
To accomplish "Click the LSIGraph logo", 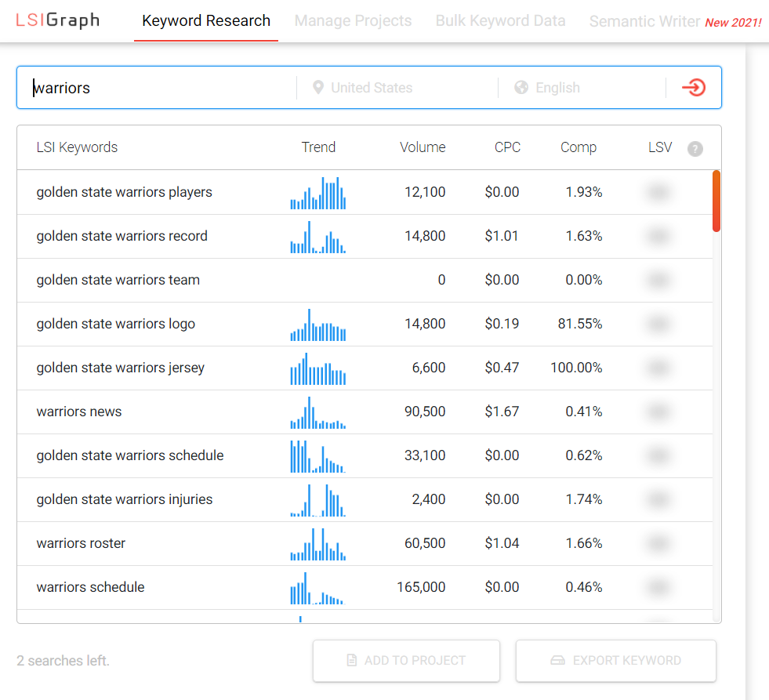I will [x=58, y=20].
